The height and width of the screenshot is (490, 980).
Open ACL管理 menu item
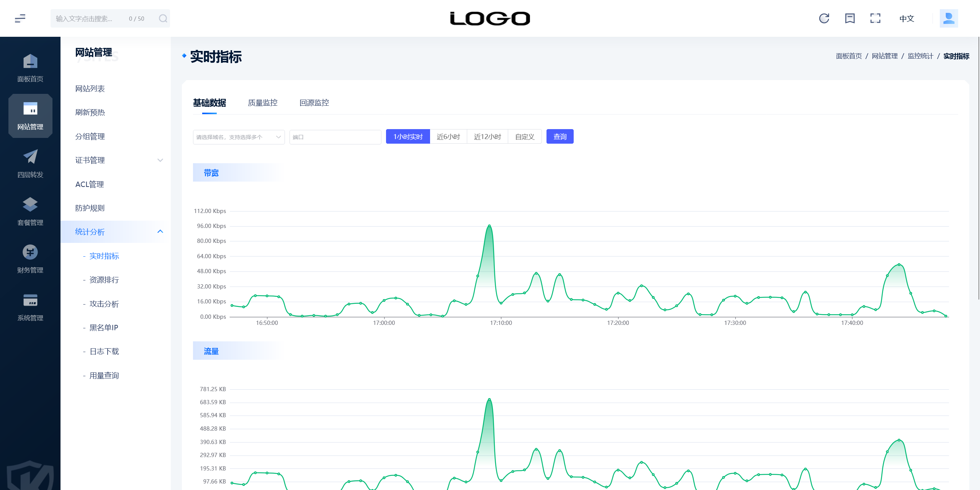pyautogui.click(x=90, y=184)
